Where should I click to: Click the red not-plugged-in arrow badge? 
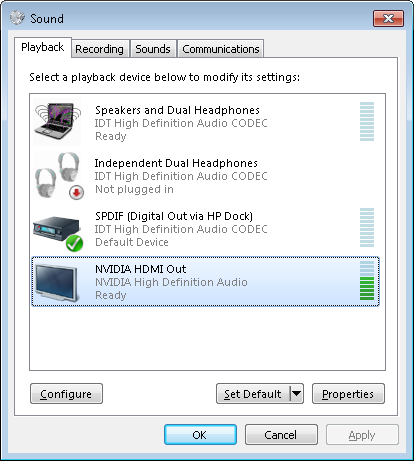tap(76, 192)
